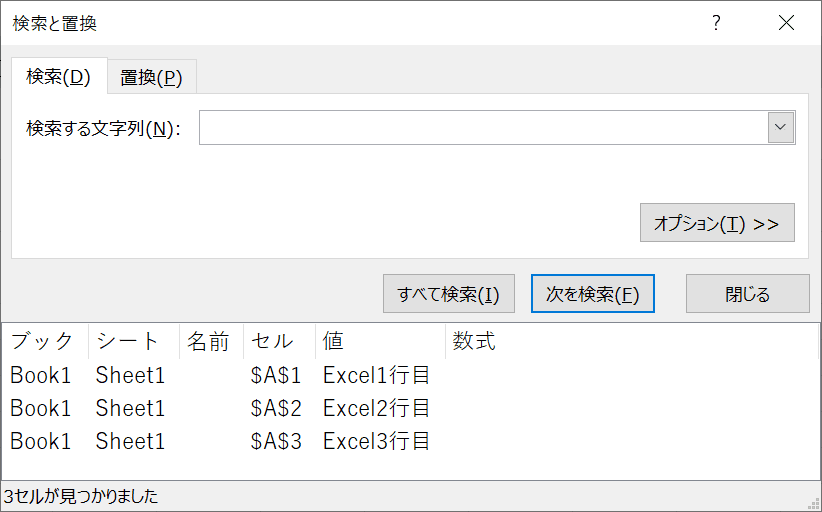Select the result cell $A$3
Image resolution: width=822 pixels, height=512 pixels.
coord(276,441)
